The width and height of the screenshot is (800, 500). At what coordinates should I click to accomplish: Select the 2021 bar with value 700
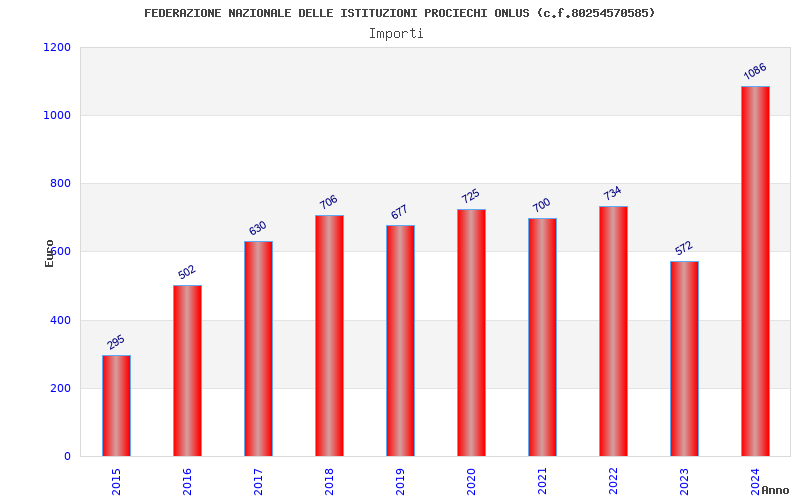542,337
